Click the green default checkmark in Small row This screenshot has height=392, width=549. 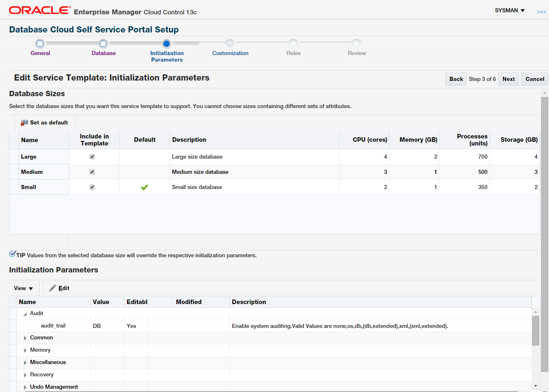pos(144,187)
